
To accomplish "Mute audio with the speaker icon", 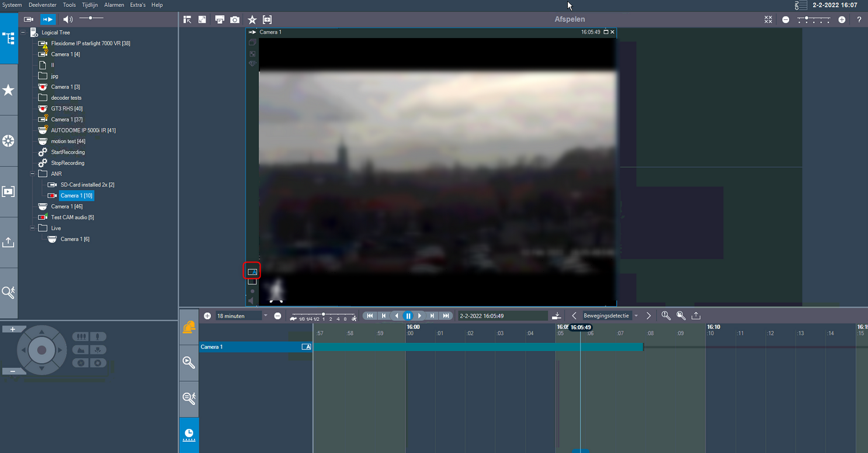I will pyautogui.click(x=68, y=19).
